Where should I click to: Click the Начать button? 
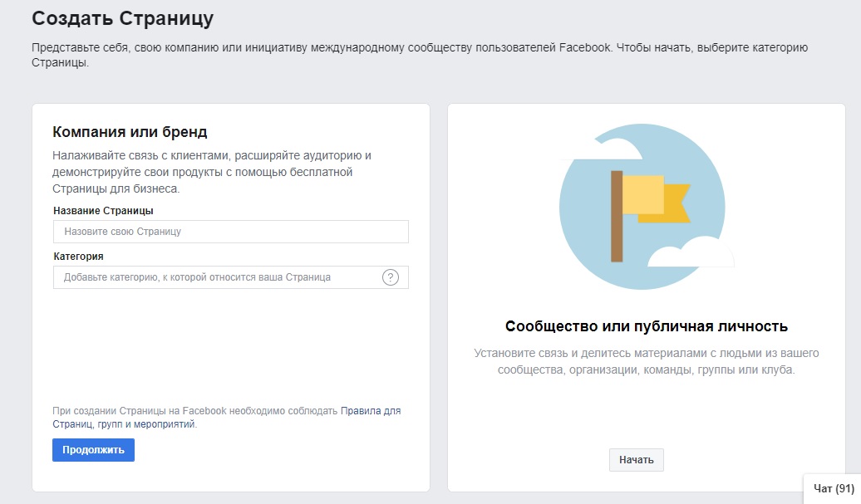tap(637, 460)
